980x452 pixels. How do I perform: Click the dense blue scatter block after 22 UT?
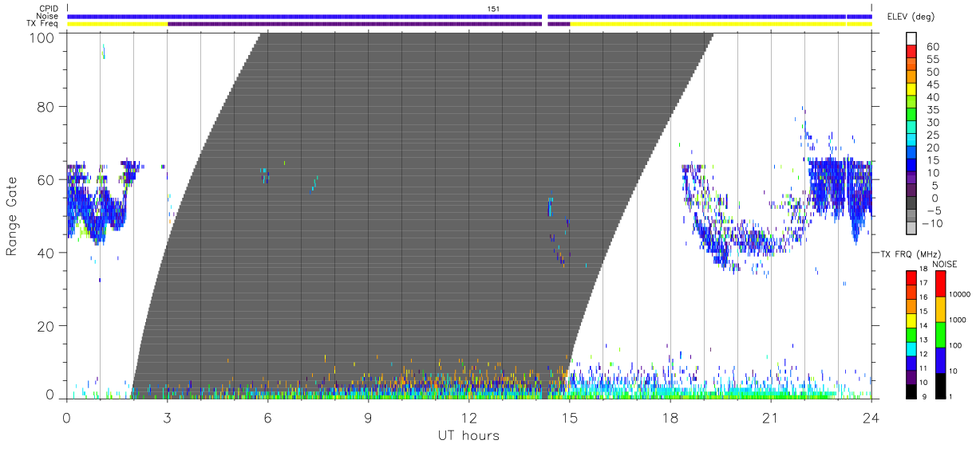(x=840, y=191)
